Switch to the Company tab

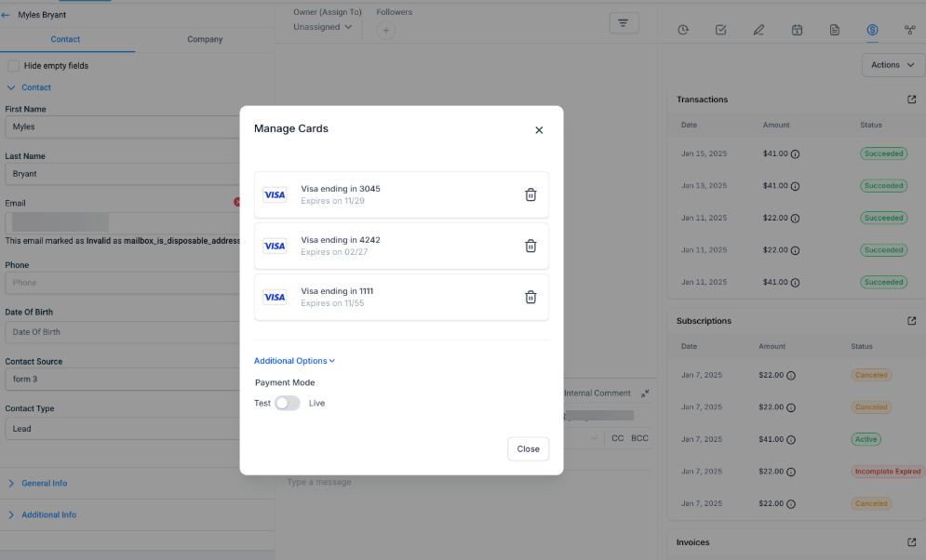205,39
